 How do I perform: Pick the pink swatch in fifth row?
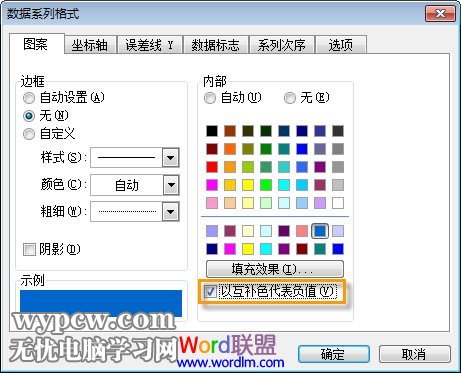coord(212,203)
